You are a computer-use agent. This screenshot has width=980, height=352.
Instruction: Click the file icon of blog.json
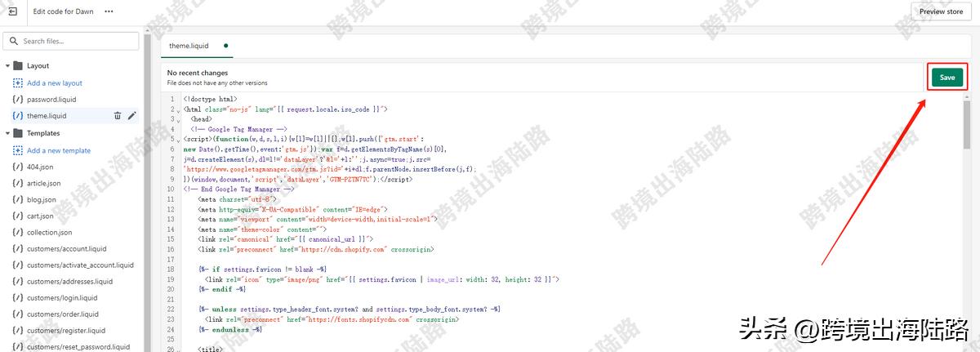tap(18, 199)
